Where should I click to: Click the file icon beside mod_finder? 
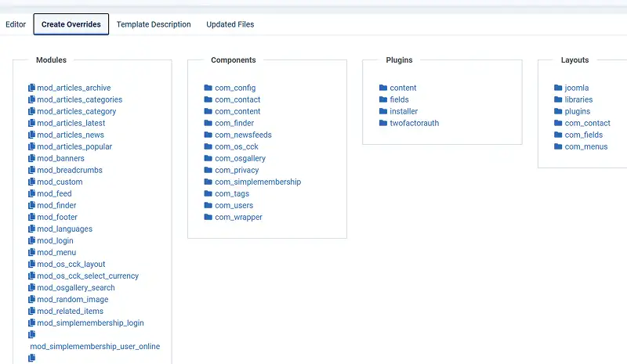coord(31,205)
